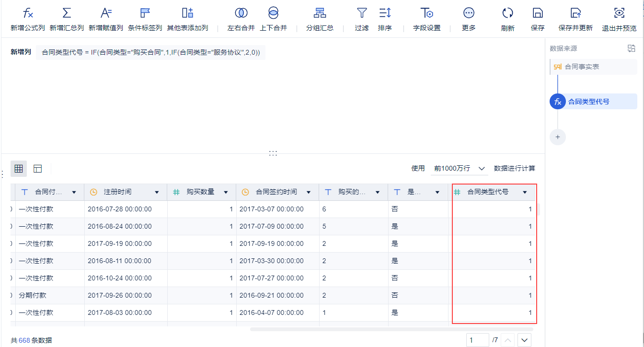Save the analysis (保存)
The height and width of the screenshot is (347, 644).
point(538,19)
